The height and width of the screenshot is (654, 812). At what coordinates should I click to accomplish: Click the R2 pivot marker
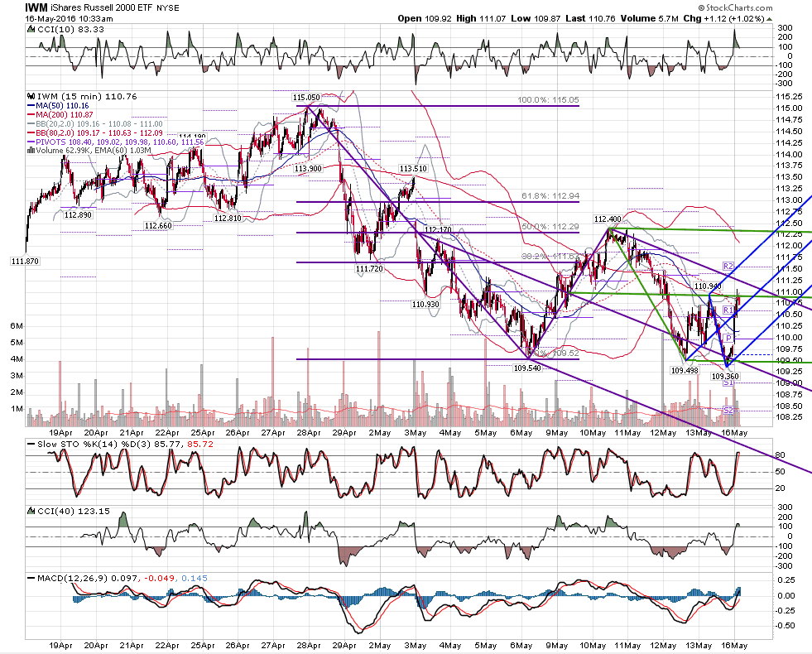click(728, 267)
